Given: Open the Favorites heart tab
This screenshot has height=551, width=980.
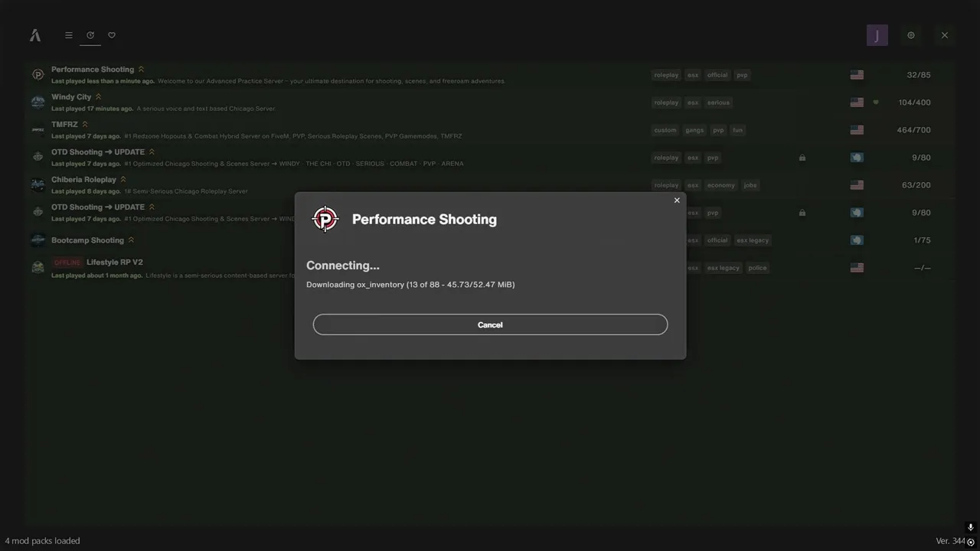Looking at the screenshot, I should pyautogui.click(x=112, y=35).
